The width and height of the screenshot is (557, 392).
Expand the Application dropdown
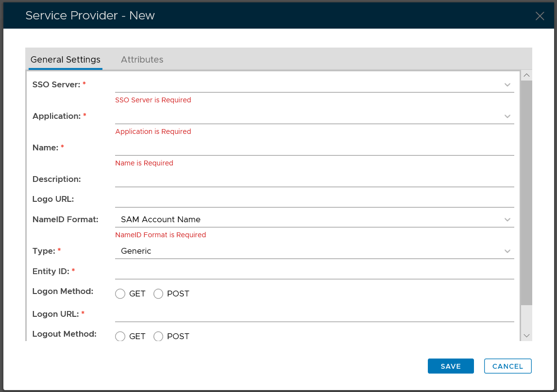(x=314, y=116)
